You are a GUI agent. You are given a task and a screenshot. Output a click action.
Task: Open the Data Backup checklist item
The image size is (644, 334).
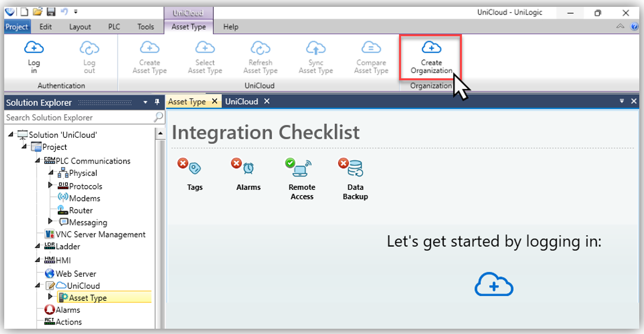(x=355, y=179)
